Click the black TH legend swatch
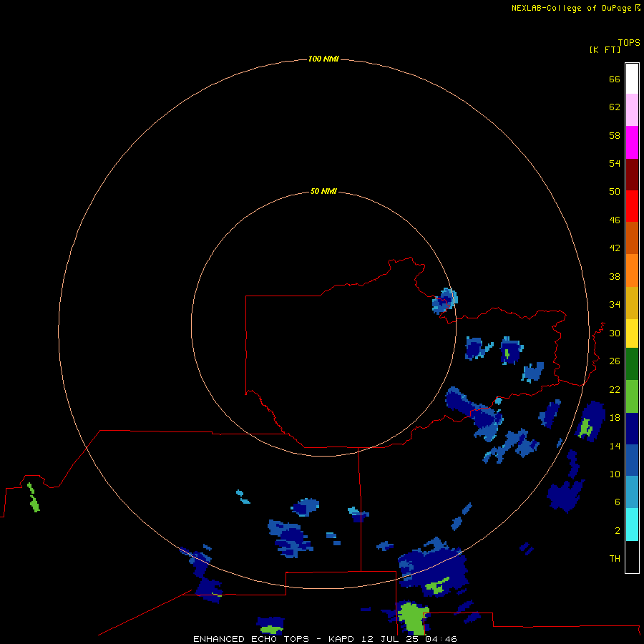The image size is (644, 644). coord(632,557)
